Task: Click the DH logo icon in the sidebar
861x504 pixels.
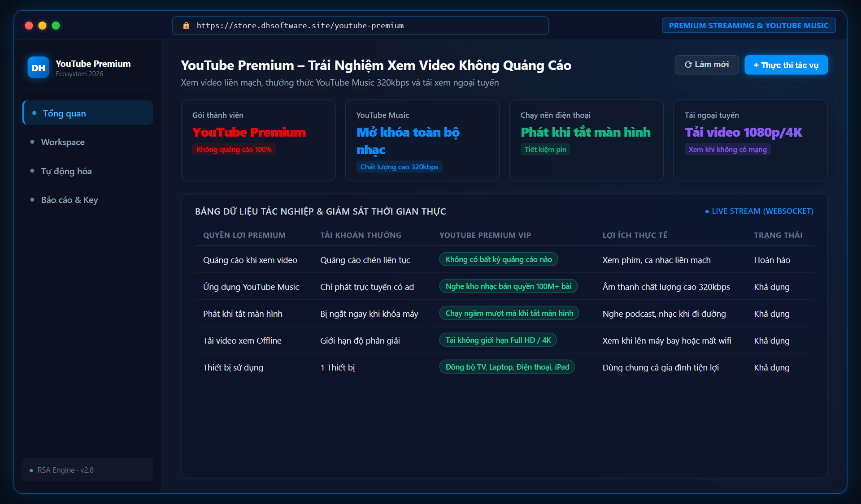Action: click(38, 68)
